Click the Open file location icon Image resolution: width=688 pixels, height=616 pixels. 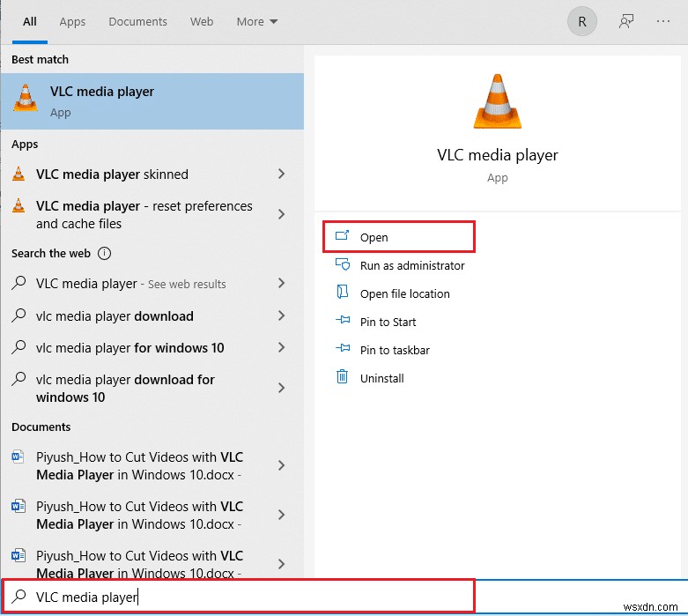(x=343, y=293)
